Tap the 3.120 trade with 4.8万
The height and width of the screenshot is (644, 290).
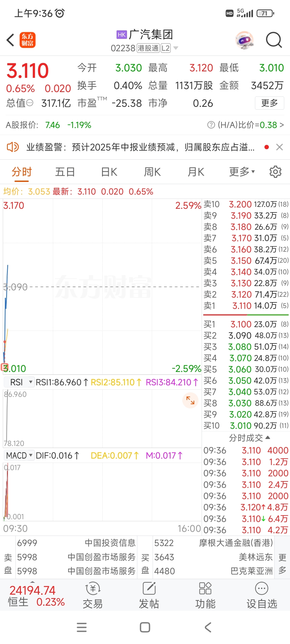tap(246, 507)
